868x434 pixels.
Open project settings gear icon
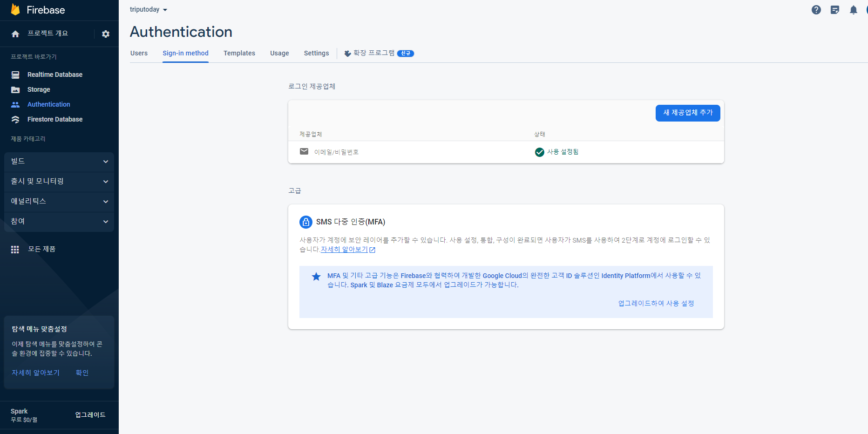[x=106, y=34]
